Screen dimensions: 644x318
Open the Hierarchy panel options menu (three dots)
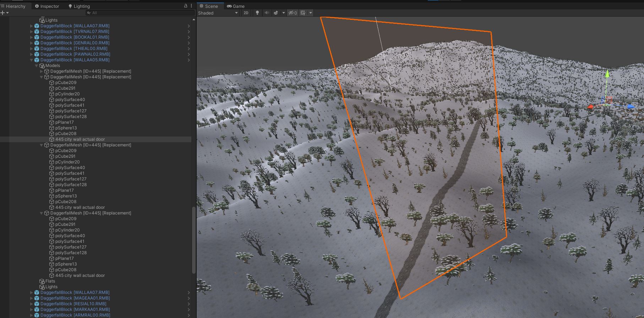[x=191, y=6]
